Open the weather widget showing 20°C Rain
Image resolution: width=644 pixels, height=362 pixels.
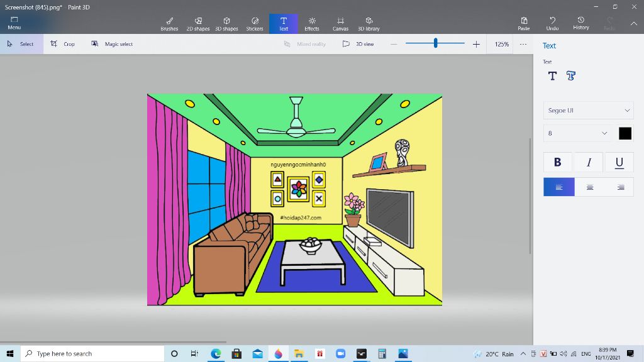click(x=494, y=354)
